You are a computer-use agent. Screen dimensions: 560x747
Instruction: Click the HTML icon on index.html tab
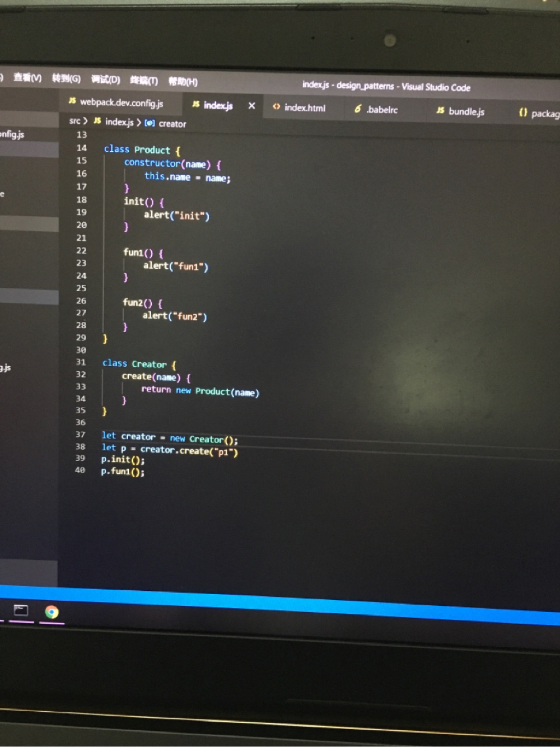(276, 106)
